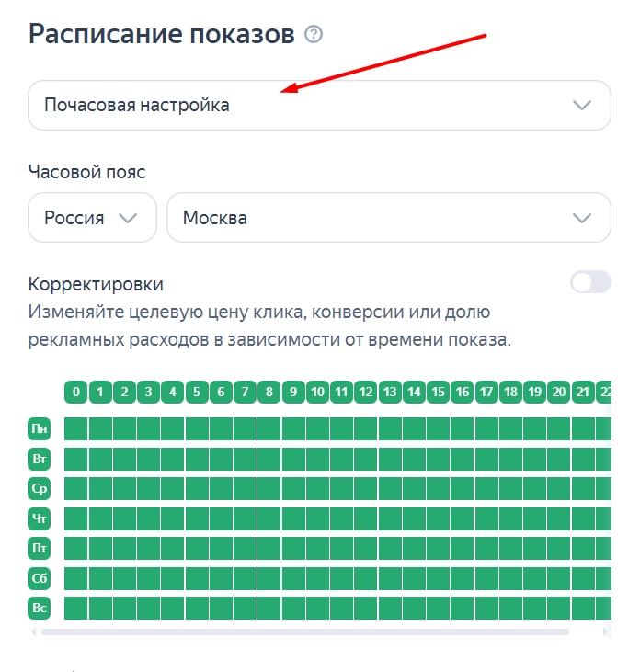Click the Вс day label
The image size is (640, 672).
coord(40,609)
